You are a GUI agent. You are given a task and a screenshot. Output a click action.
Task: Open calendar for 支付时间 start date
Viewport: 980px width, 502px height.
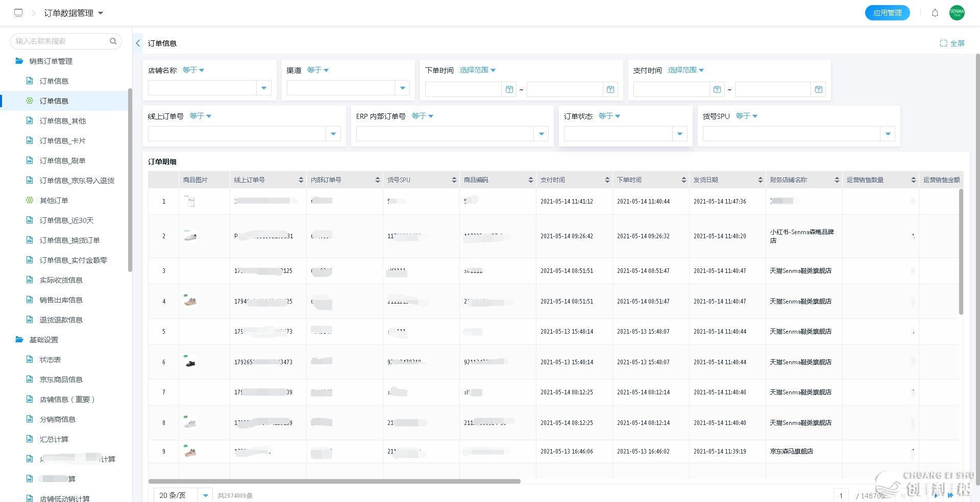717,89
